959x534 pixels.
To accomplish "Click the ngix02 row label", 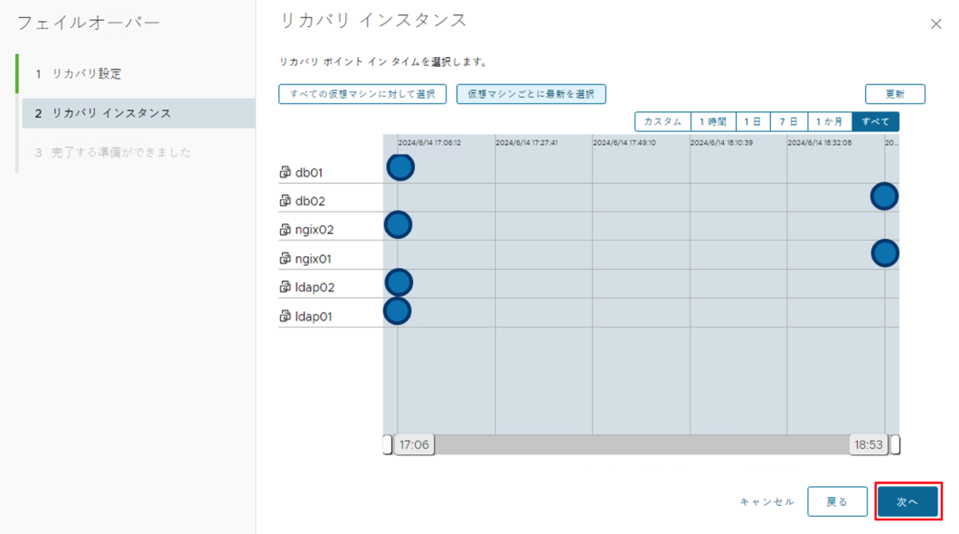I will [x=314, y=229].
